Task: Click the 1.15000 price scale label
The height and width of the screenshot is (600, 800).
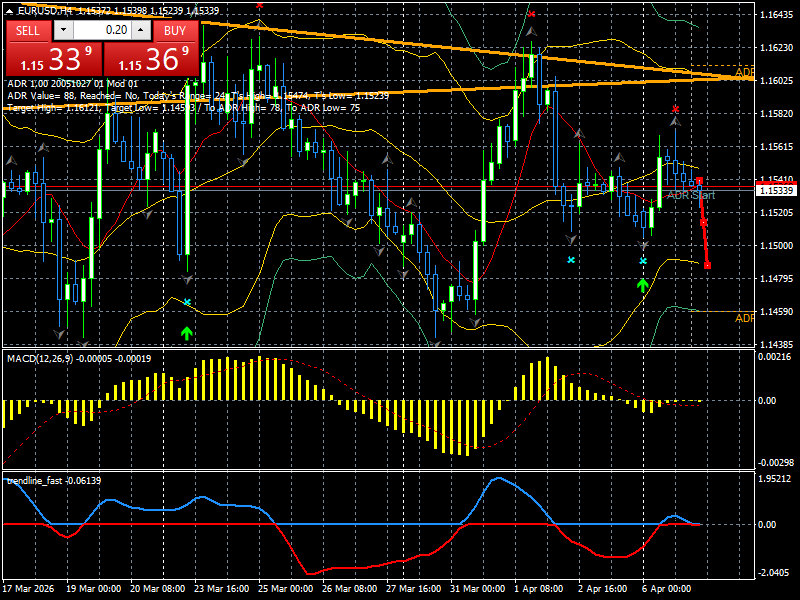Action: [777, 245]
